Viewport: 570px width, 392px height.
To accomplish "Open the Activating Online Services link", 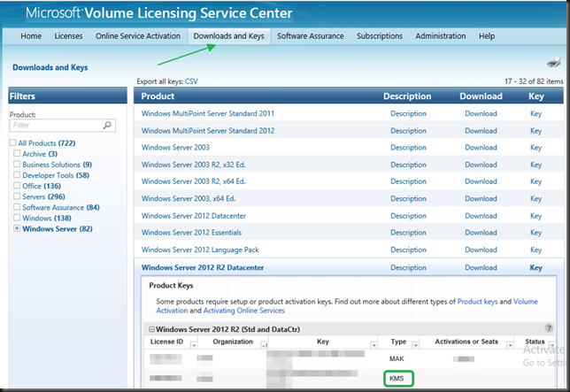I will 244,311.
